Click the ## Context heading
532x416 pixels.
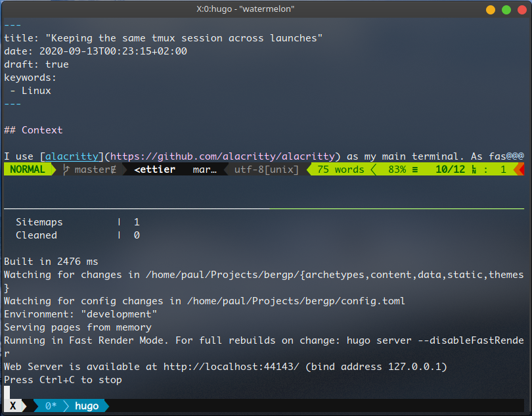click(33, 130)
